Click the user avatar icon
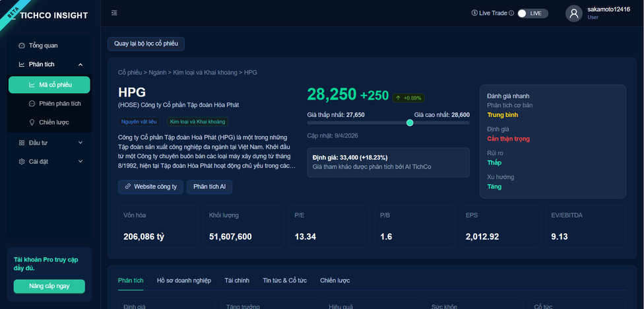Image resolution: width=644 pixels, height=309 pixels. point(573,13)
